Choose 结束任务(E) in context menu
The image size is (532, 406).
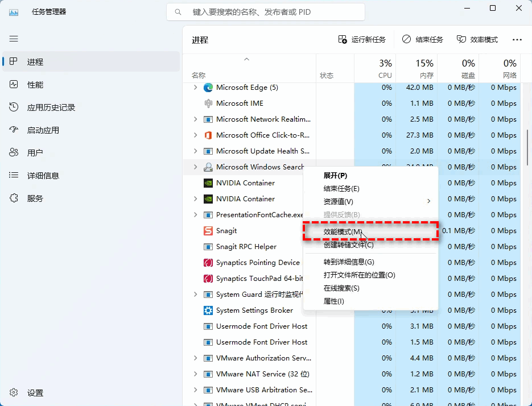coord(370,189)
